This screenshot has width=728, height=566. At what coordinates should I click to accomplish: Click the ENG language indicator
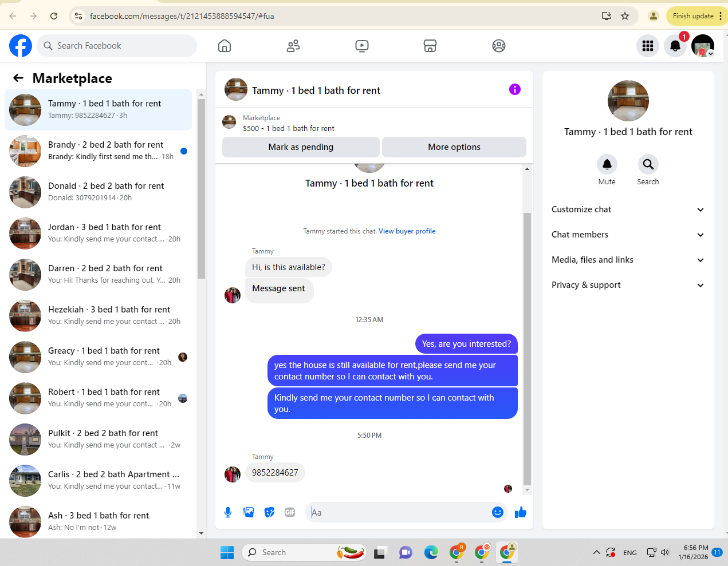point(630,553)
